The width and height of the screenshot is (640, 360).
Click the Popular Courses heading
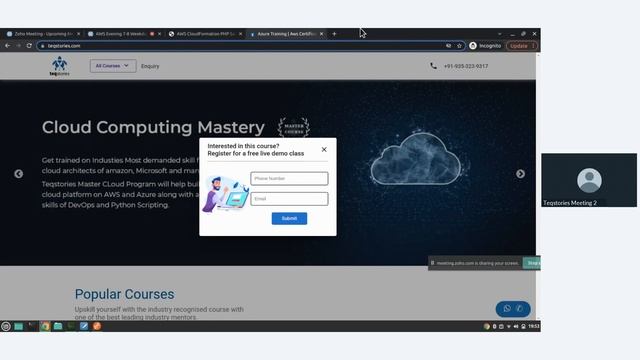(124, 294)
